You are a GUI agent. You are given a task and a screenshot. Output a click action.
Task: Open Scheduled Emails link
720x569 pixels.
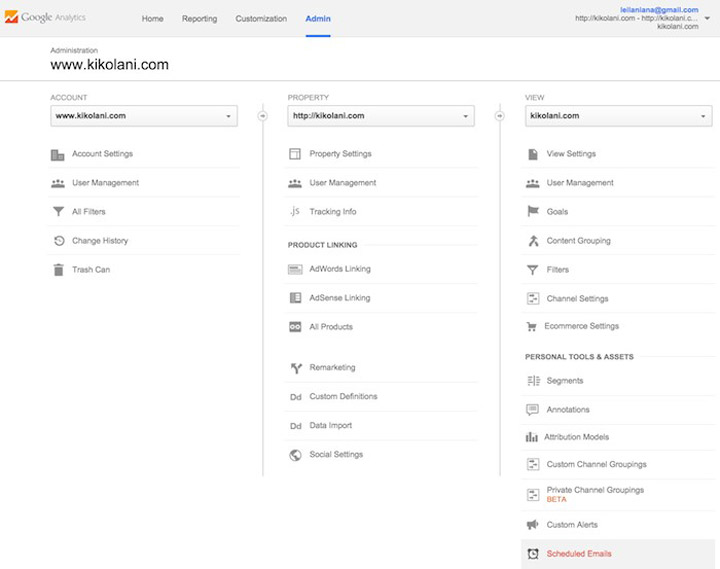point(579,554)
